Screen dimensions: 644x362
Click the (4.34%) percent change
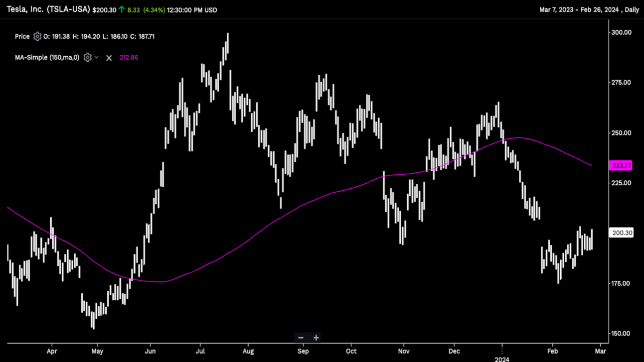click(x=154, y=10)
